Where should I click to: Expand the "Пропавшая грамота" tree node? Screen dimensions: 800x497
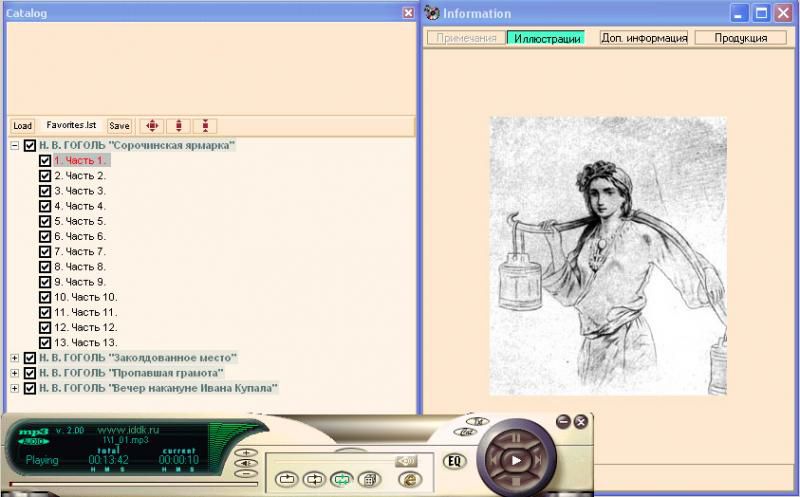coord(15,373)
